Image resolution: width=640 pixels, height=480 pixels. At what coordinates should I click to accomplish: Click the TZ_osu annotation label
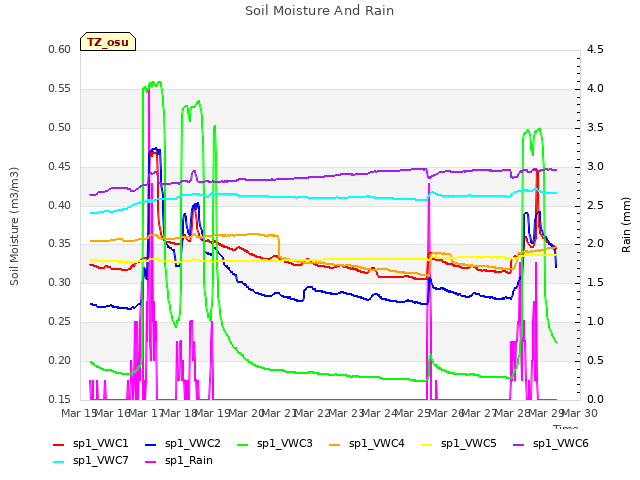(x=108, y=42)
